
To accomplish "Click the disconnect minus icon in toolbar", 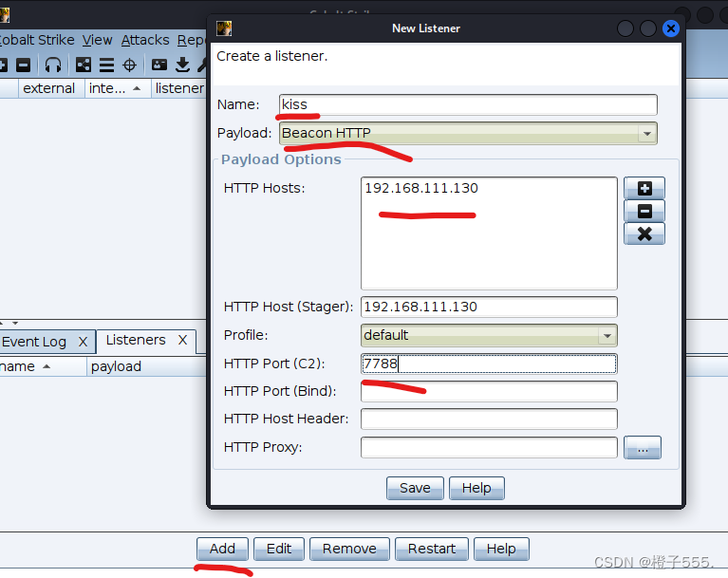I will (23, 65).
